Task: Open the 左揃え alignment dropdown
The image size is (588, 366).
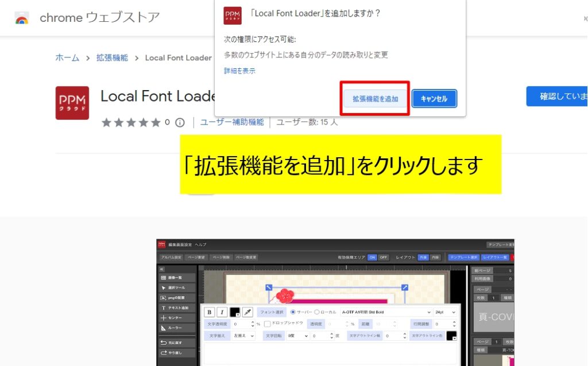Action: [x=243, y=336]
